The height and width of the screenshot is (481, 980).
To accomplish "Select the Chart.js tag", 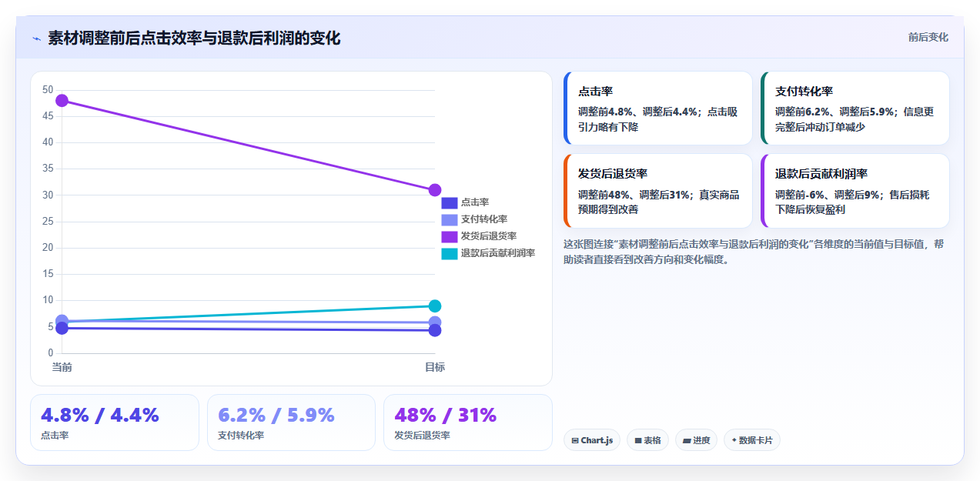I will click(x=592, y=440).
